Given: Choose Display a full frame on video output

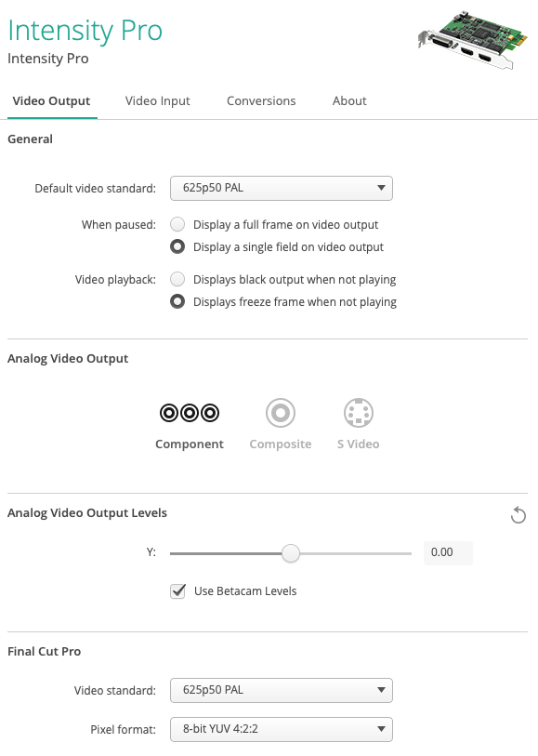Looking at the screenshot, I should click(177, 225).
